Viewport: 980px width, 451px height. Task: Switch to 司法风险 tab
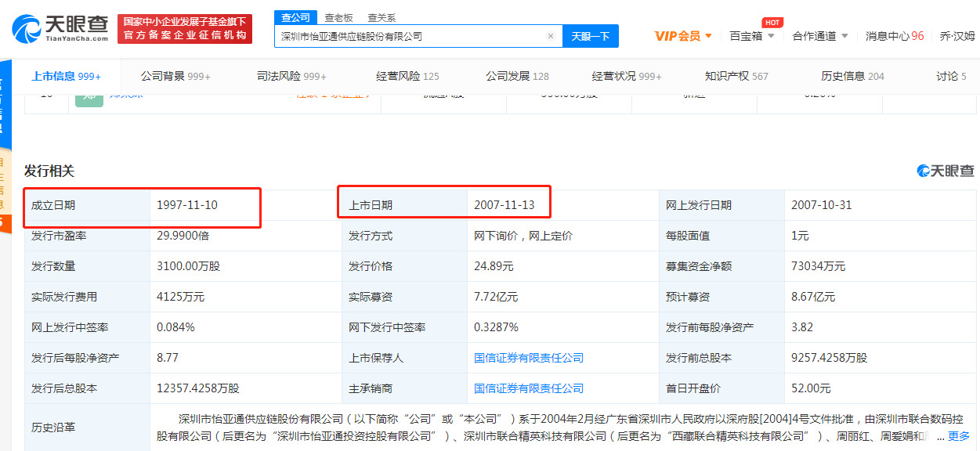point(291,76)
